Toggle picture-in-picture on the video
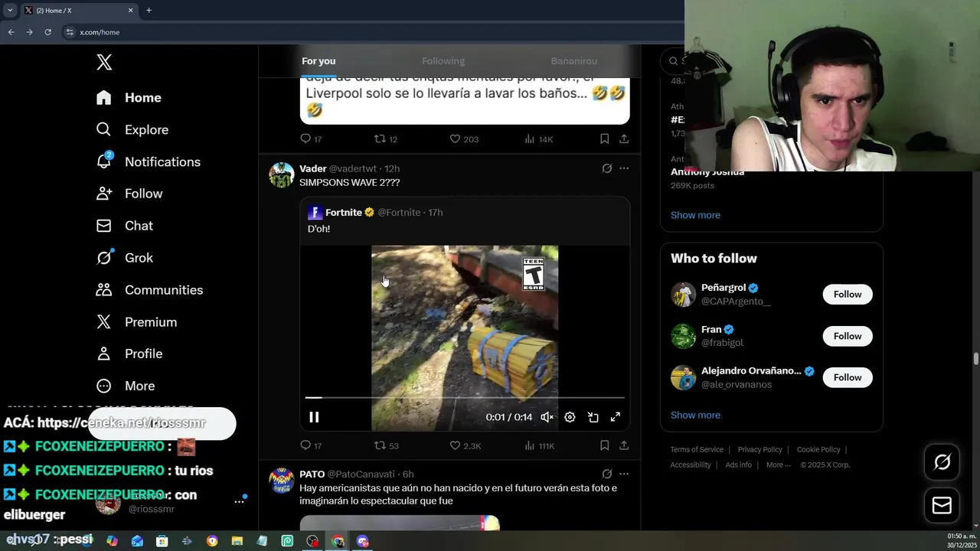The height and width of the screenshot is (551, 980). coord(593,417)
